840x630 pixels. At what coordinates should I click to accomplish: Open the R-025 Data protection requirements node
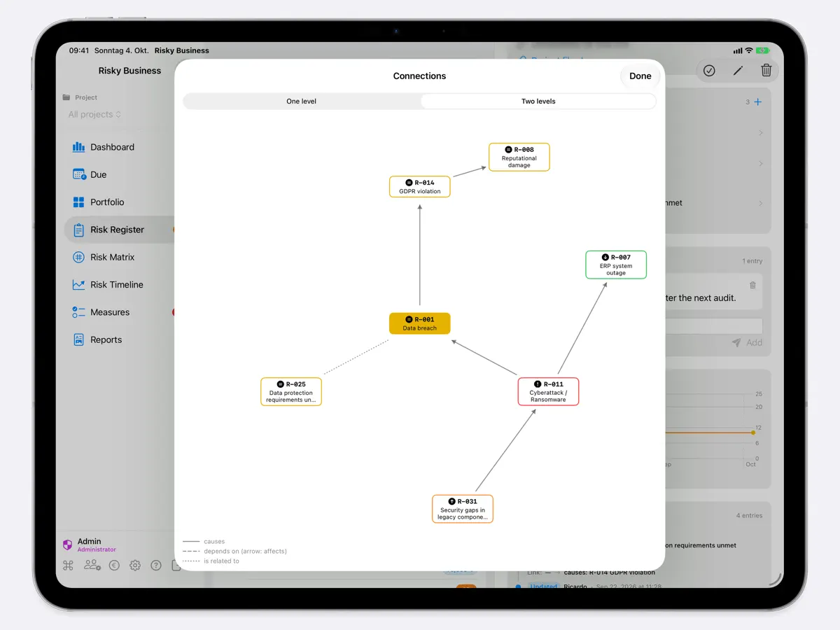coord(291,391)
